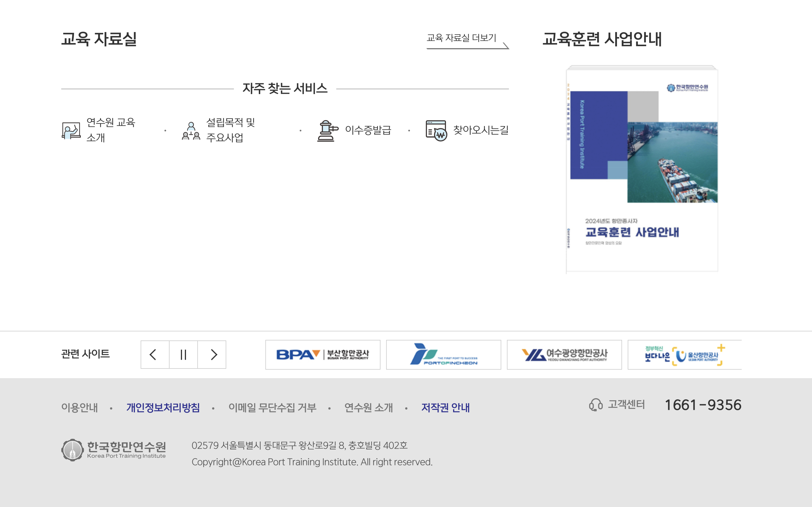Click 이메일 무단수집 거부 in footer
The image size is (812, 507).
[x=272, y=407]
